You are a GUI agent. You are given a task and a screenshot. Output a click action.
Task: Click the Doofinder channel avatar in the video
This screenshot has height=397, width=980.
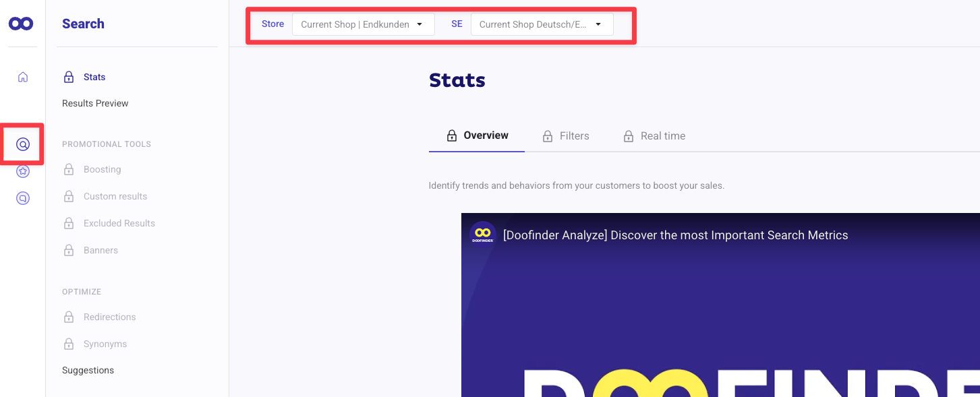coord(483,235)
